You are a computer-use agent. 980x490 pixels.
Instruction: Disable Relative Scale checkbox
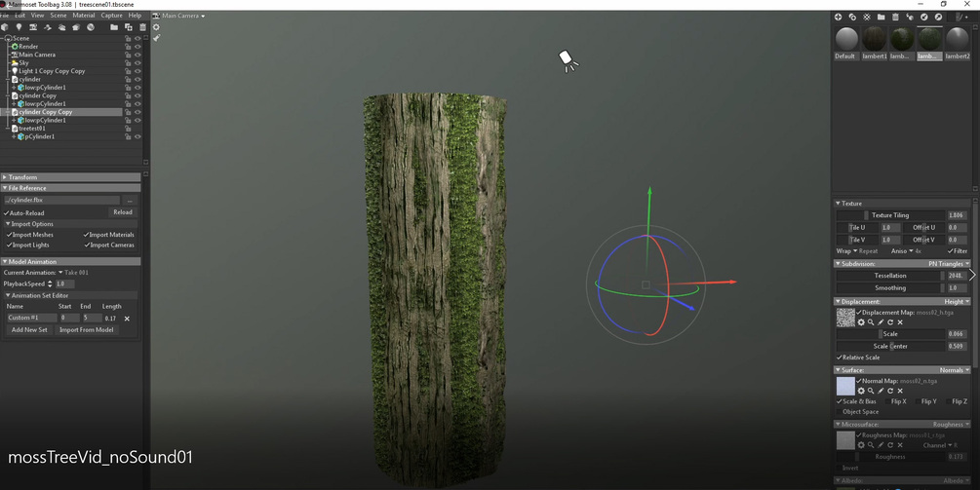coord(840,358)
